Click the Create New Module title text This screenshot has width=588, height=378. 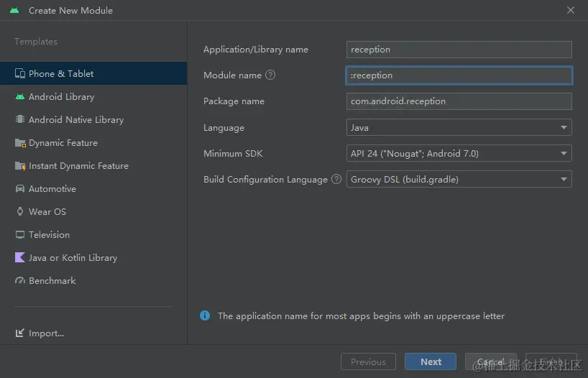click(x=71, y=11)
